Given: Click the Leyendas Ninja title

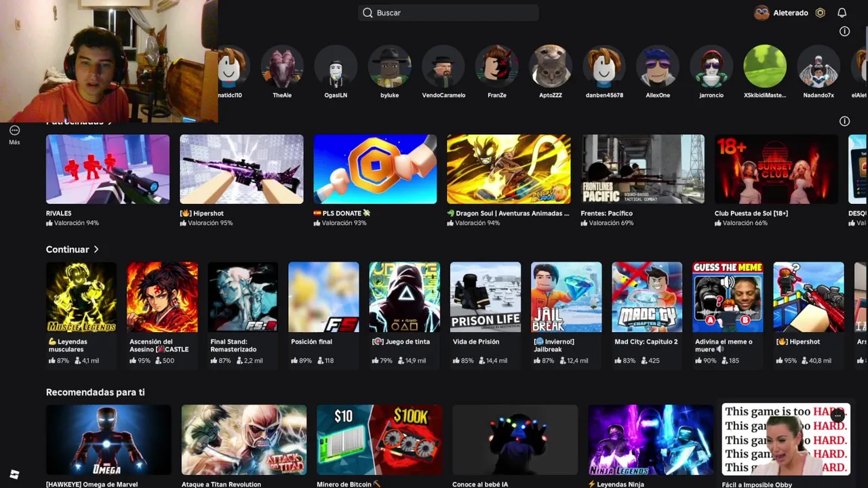Looking at the screenshot, I should point(616,484).
